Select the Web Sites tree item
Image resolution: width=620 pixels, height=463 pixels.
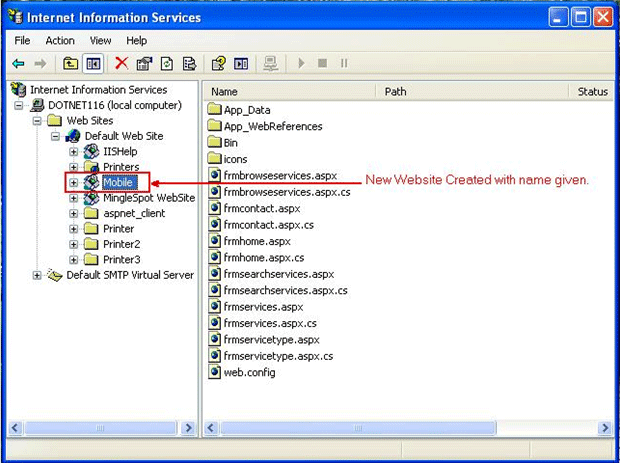pyautogui.click(x=90, y=121)
